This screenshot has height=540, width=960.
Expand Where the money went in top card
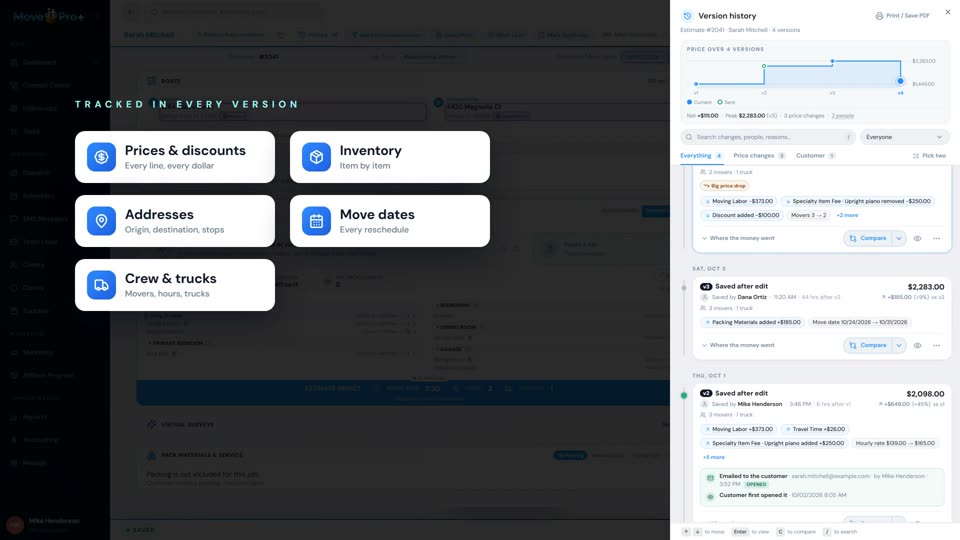pos(738,238)
